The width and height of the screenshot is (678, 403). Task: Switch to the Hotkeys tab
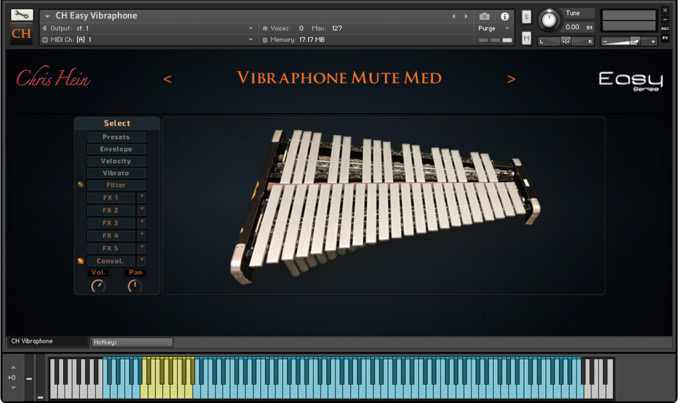[x=130, y=342]
